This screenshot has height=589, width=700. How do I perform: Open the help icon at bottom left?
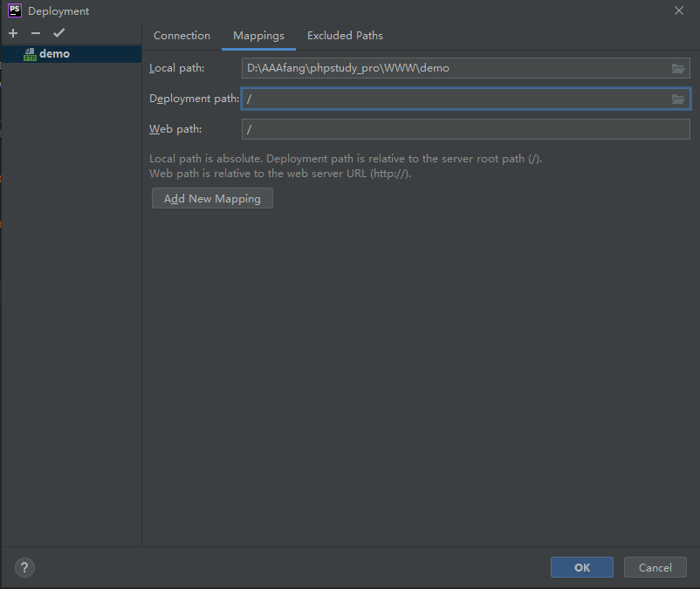24,567
